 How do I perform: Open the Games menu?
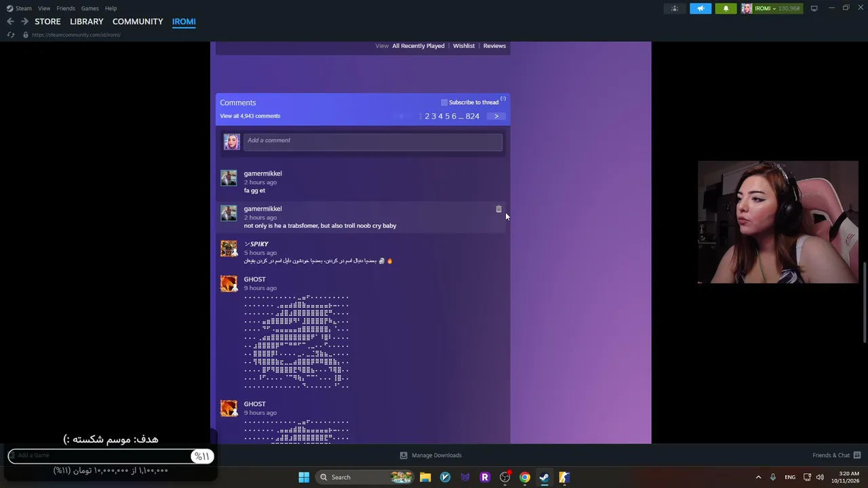click(x=90, y=8)
